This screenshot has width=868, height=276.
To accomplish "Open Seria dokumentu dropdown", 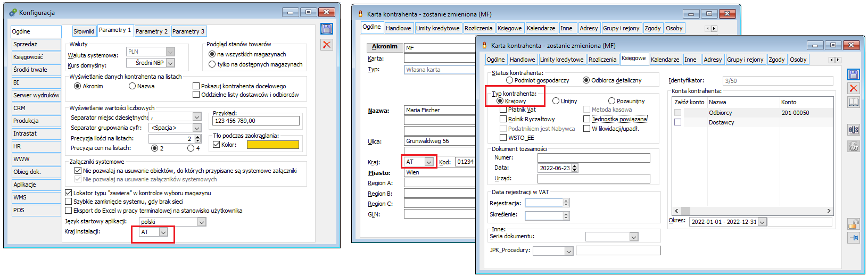I will click(x=633, y=237).
